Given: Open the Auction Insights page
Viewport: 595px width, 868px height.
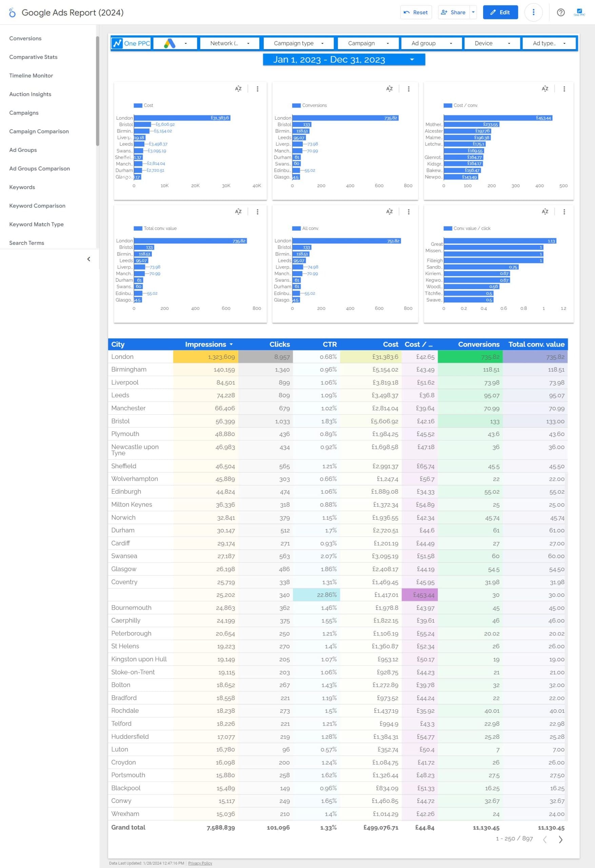Looking at the screenshot, I should 30,94.
